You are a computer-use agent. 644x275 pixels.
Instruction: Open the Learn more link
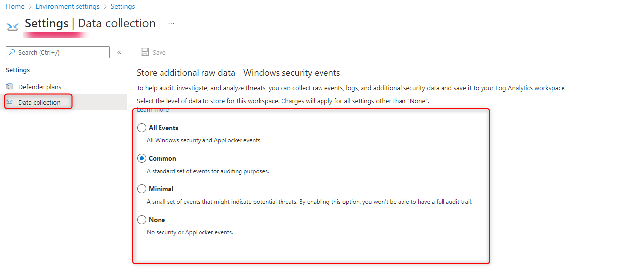(x=153, y=110)
